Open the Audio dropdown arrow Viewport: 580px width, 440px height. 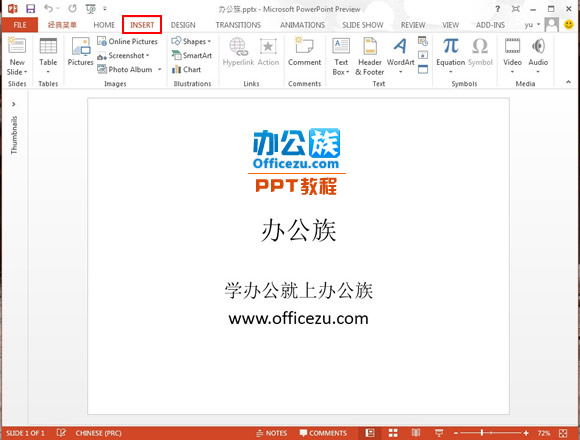tap(538, 72)
